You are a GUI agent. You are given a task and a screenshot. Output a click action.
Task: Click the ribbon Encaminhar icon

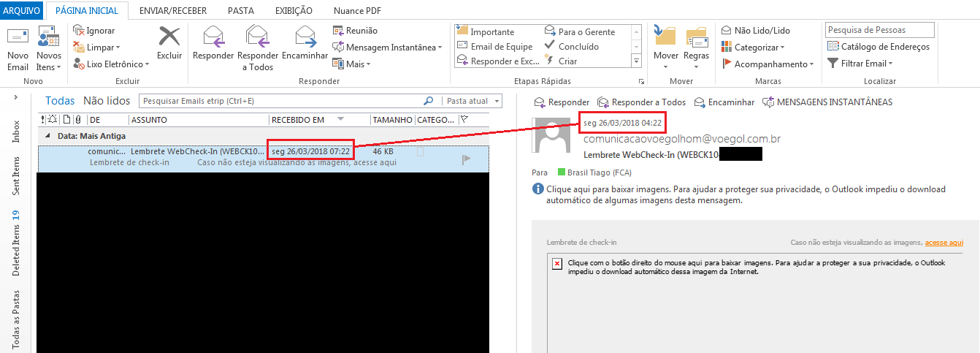coord(305,36)
